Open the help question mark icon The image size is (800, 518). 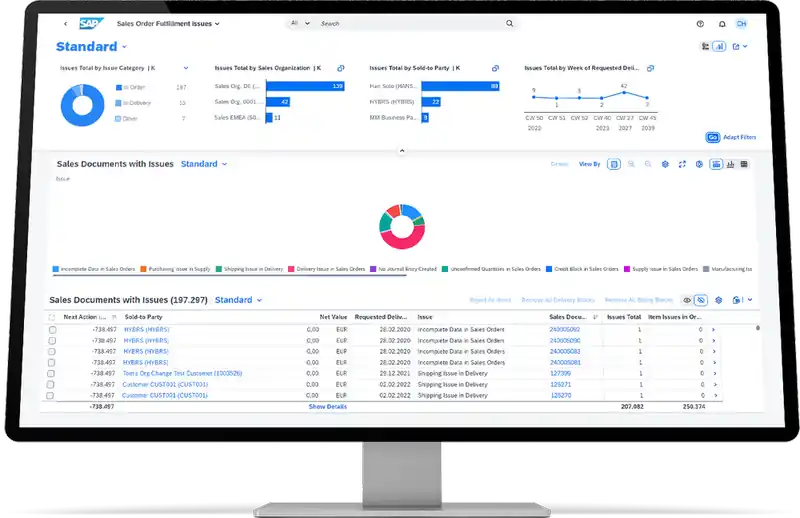(700, 23)
